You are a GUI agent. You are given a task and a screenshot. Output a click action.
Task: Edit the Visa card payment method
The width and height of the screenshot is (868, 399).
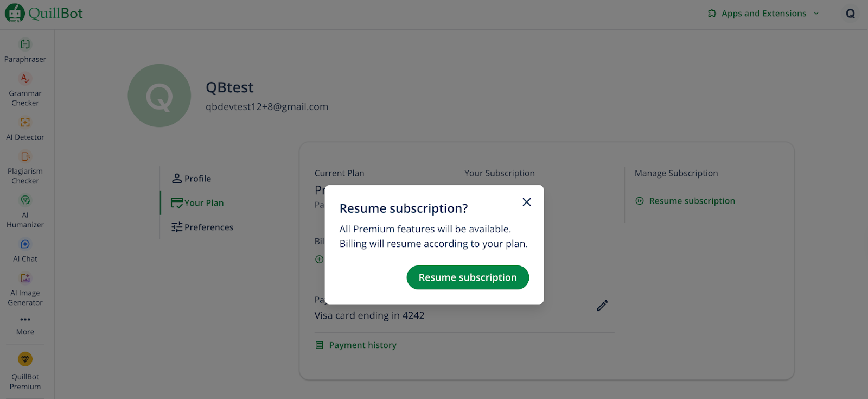pos(602,306)
